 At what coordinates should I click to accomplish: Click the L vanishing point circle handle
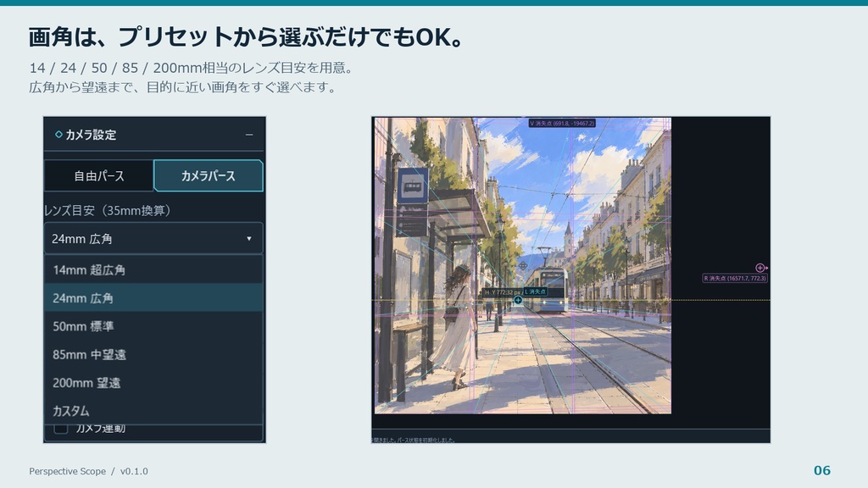pyautogui.click(x=518, y=301)
